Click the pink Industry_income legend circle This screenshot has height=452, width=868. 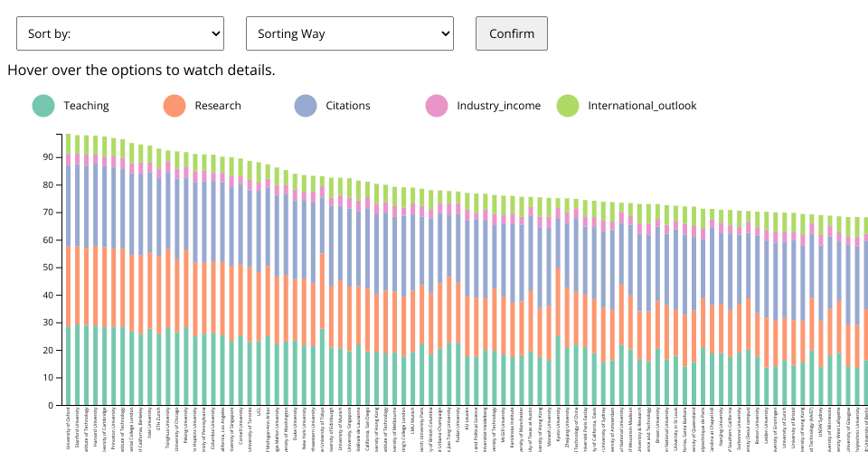(x=437, y=106)
